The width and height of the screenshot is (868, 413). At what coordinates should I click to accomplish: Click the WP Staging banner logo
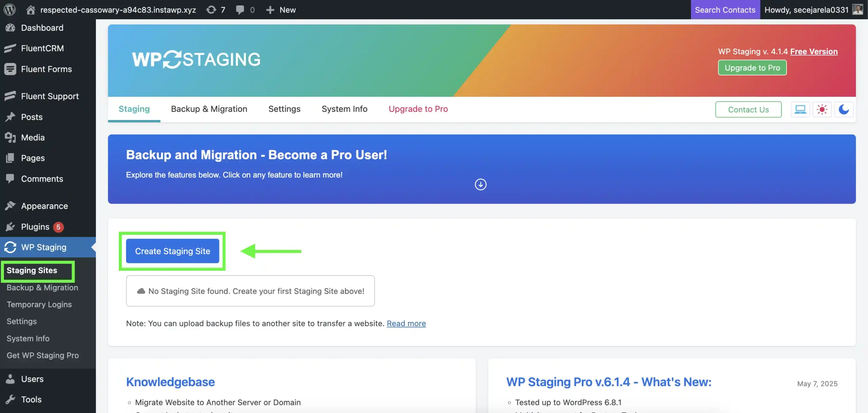[x=196, y=59]
